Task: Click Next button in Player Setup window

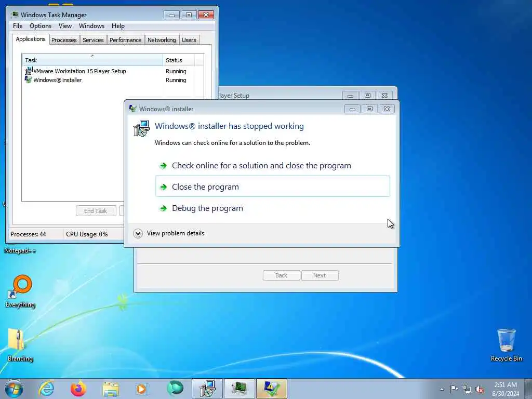Action: [x=320, y=275]
